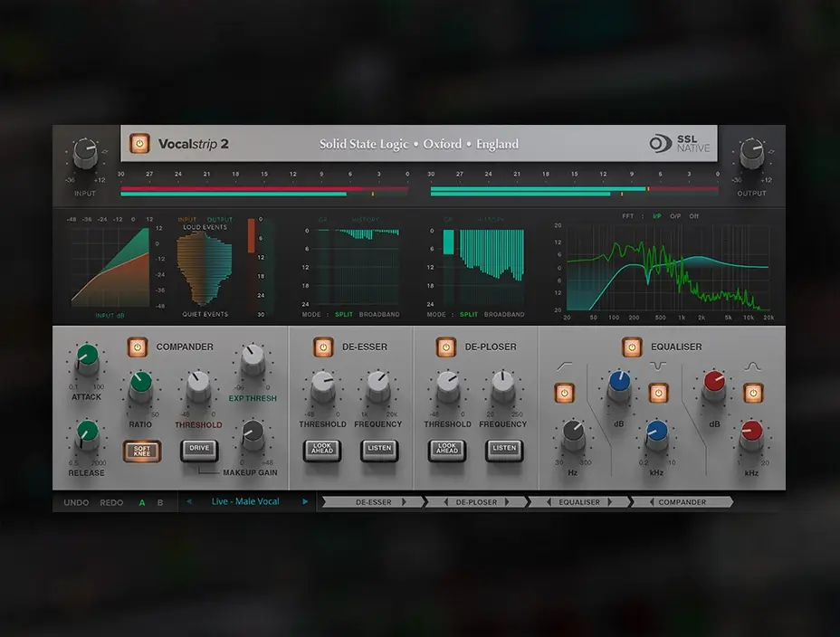This screenshot has height=637, width=840.
Task: Toggle the DE-ESSER section power icon
Action: (x=323, y=347)
